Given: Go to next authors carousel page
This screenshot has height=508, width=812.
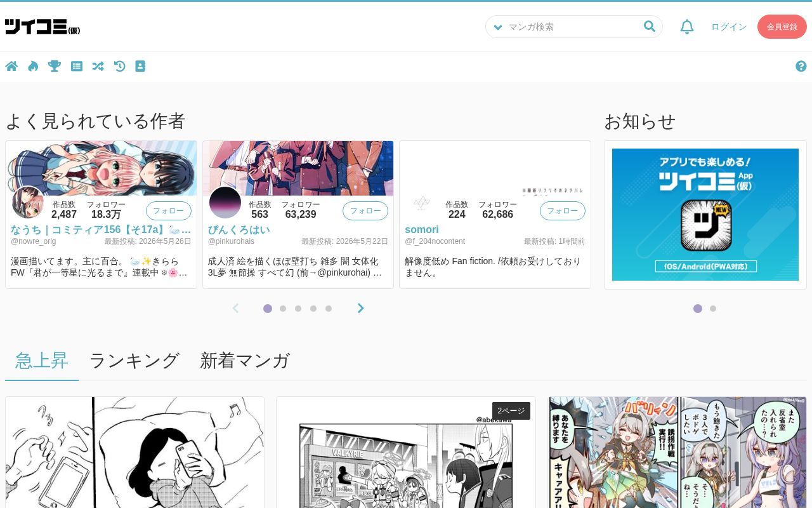Looking at the screenshot, I should pyautogui.click(x=360, y=308).
